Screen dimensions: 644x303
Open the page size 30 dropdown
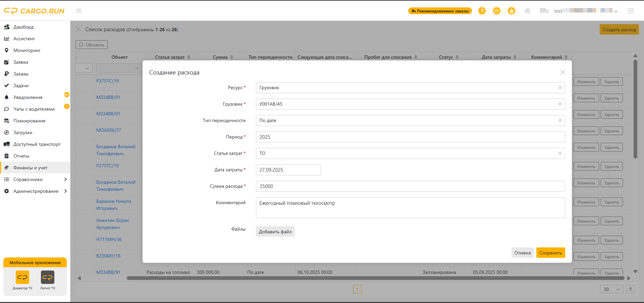[x=611, y=289]
